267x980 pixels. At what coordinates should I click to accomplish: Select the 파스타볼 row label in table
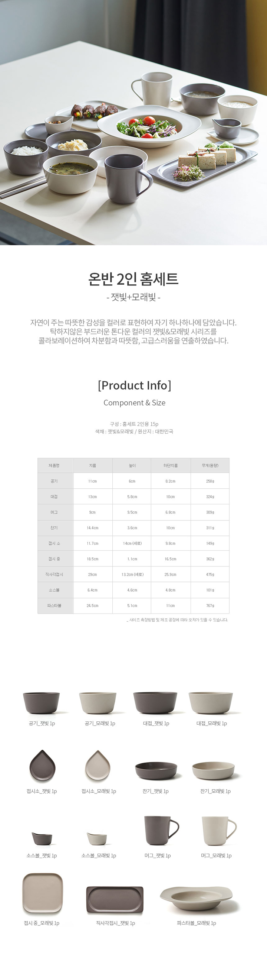coord(54,605)
